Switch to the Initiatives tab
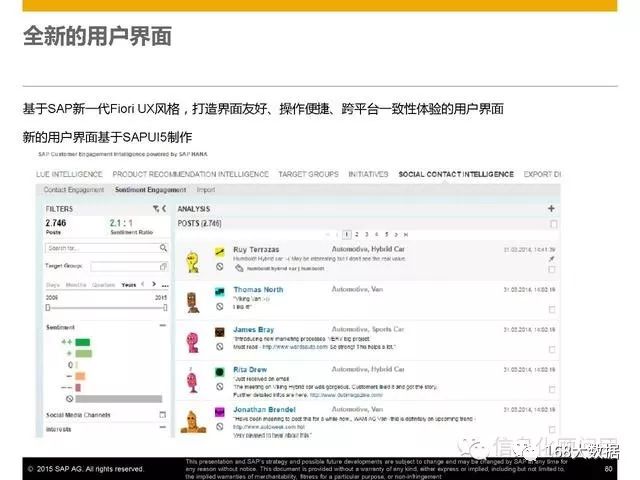This screenshot has height=480, width=640. point(368,174)
